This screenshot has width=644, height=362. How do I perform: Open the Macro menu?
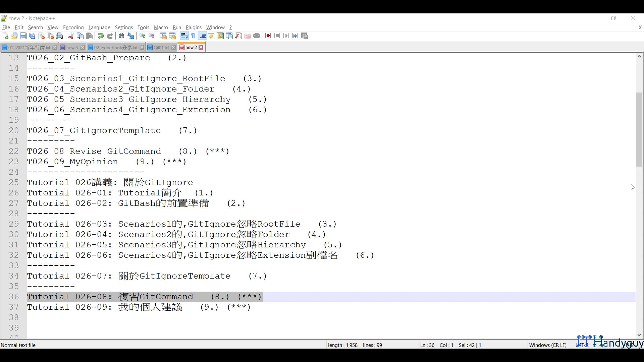pyautogui.click(x=161, y=27)
